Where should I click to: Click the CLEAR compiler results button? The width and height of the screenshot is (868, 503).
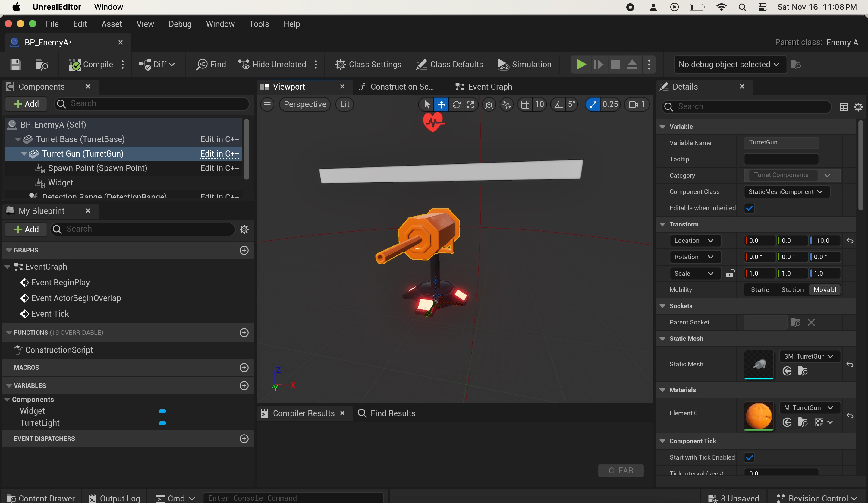tap(621, 471)
